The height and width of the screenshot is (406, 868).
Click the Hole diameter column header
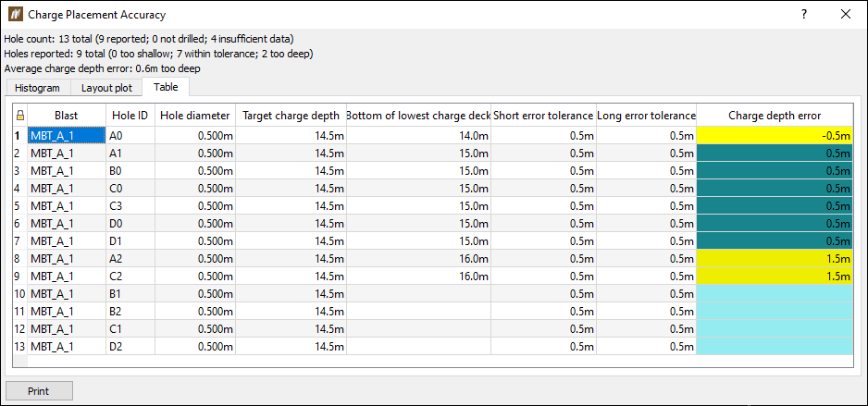point(195,116)
